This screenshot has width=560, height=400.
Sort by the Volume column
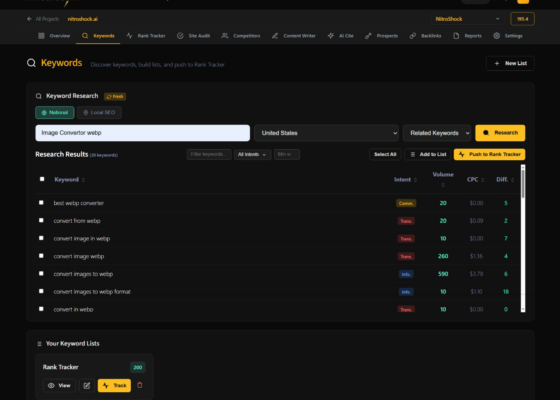443,179
